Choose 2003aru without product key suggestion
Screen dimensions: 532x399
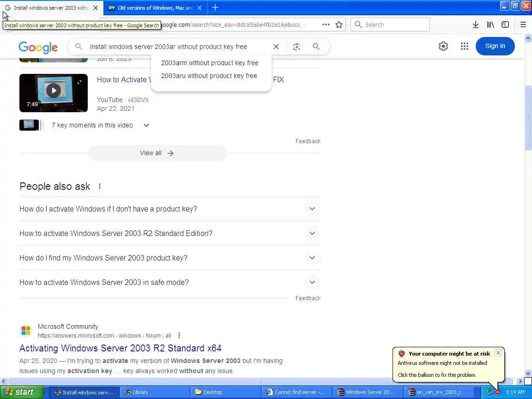pos(209,76)
